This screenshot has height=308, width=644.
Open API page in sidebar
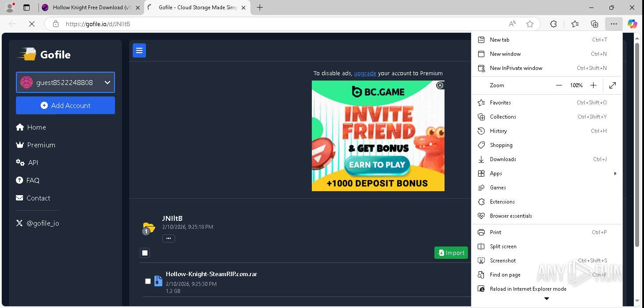pos(27,162)
